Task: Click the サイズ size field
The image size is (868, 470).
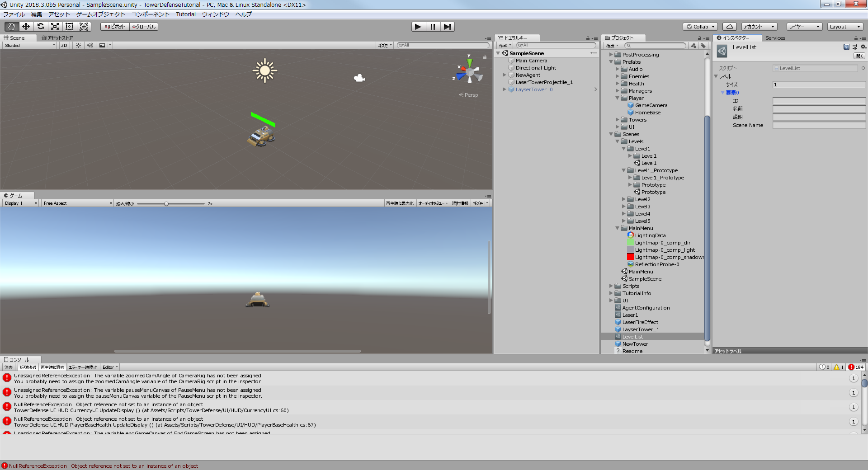Action: (819, 85)
